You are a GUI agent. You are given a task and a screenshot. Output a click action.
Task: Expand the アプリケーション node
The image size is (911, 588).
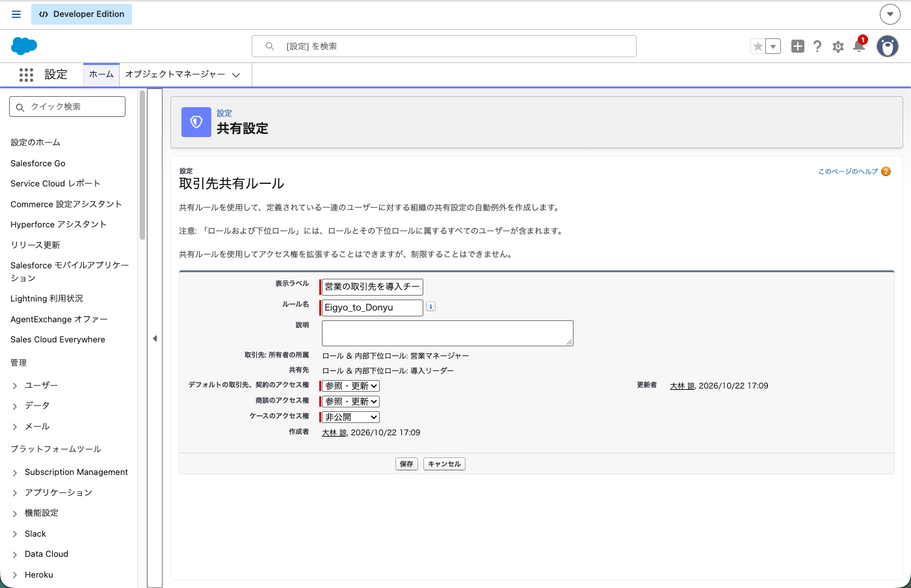(15, 493)
